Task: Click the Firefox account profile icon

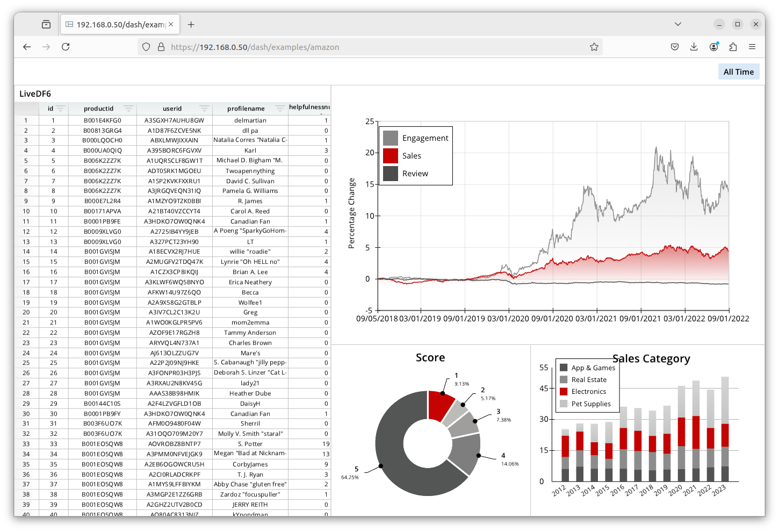Action: click(713, 47)
